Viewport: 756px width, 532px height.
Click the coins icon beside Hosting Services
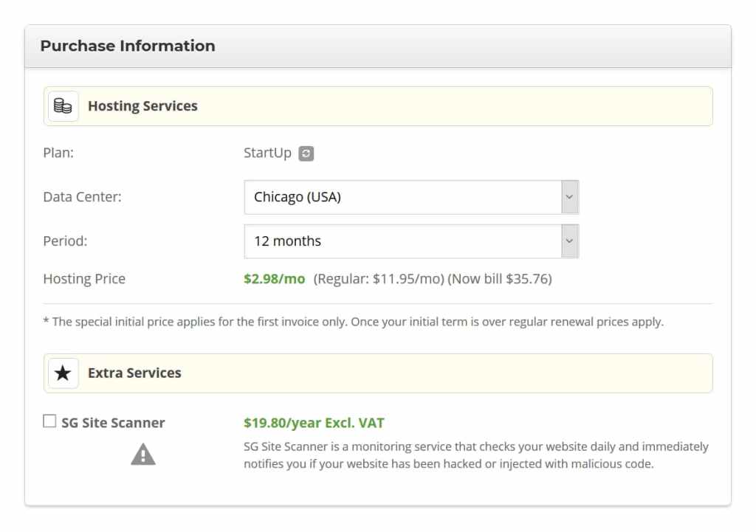click(63, 106)
